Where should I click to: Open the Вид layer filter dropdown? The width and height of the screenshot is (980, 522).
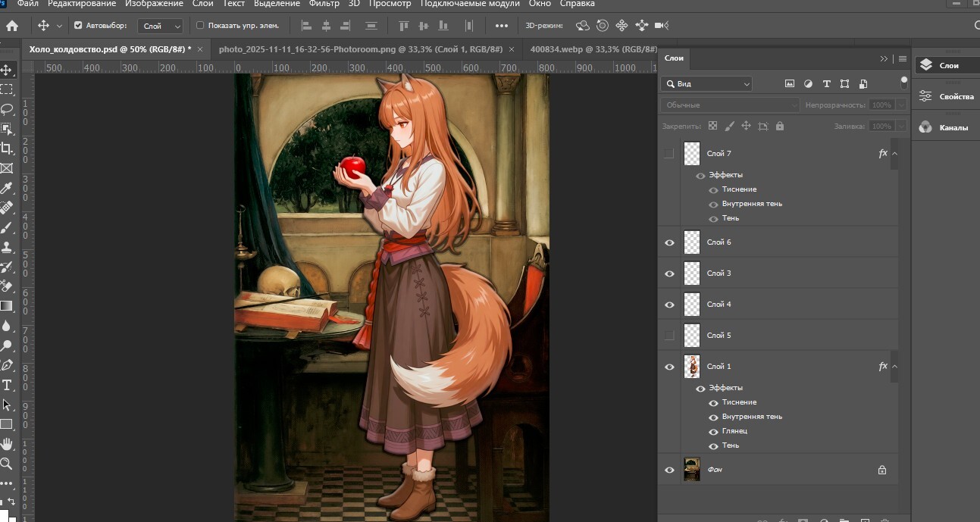pyautogui.click(x=706, y=83)
